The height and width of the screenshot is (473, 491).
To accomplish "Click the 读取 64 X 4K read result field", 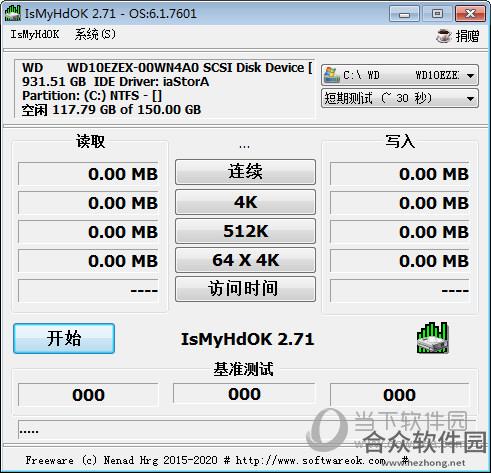I will [88, 261].
